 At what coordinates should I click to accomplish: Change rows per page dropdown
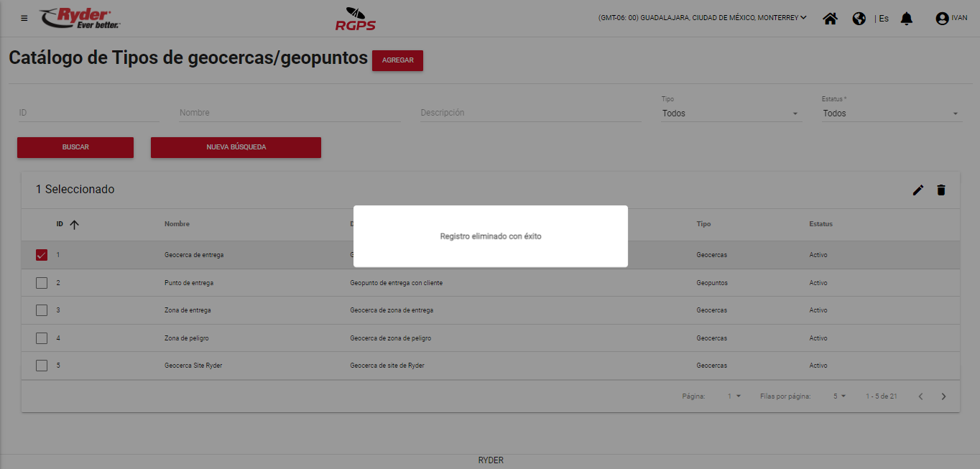(x=839, y=396)
